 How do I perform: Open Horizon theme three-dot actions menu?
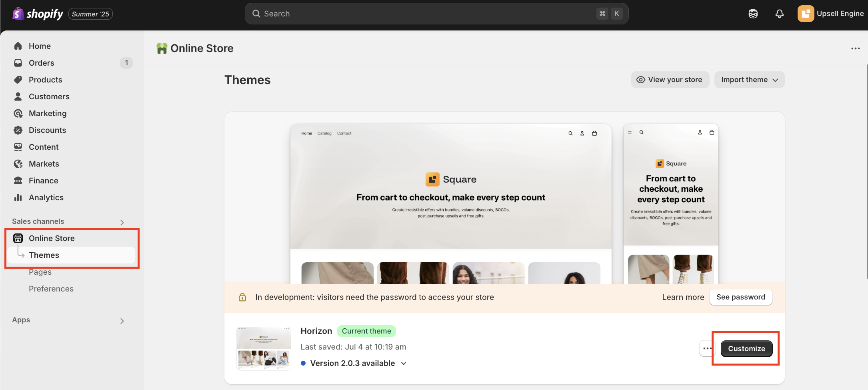point(707,348)
